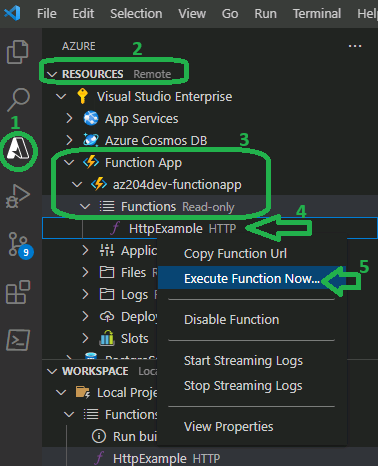This screenshot has height=466, width=378.
Task: Open the Selection menu
Action: click(x=136, y=14)
